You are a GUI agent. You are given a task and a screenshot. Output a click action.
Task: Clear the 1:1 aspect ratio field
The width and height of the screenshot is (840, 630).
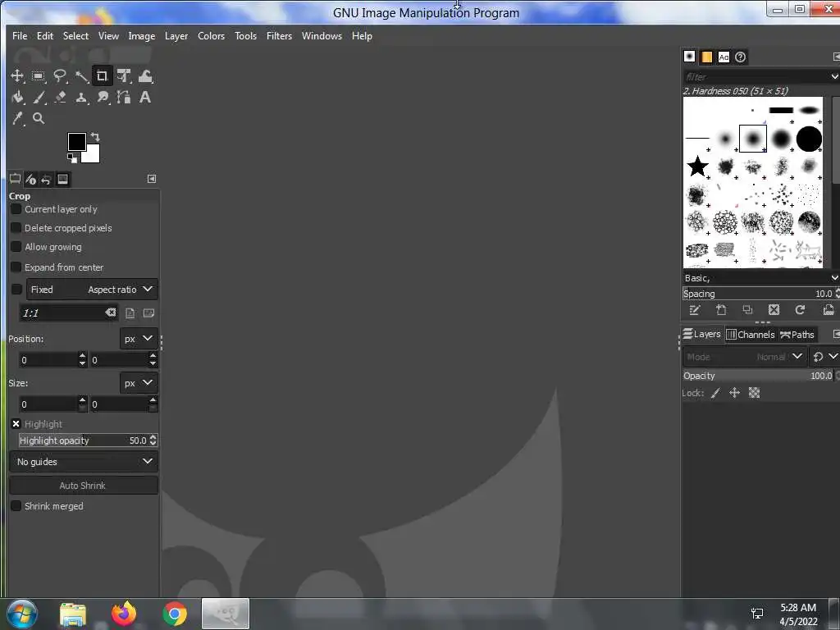click(111, 313)
